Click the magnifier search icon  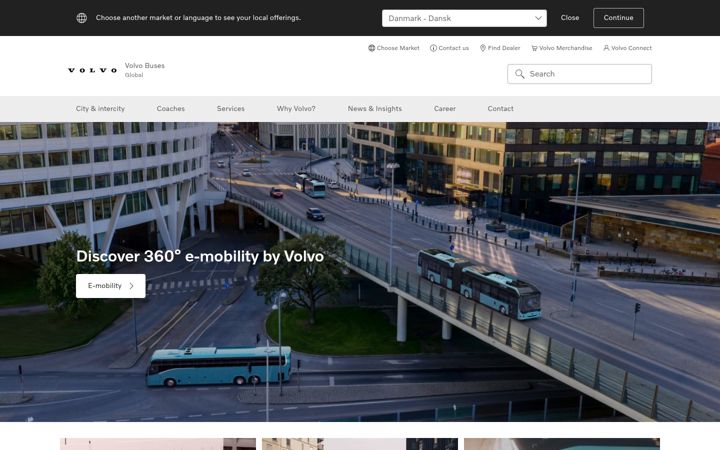[519, 74]
